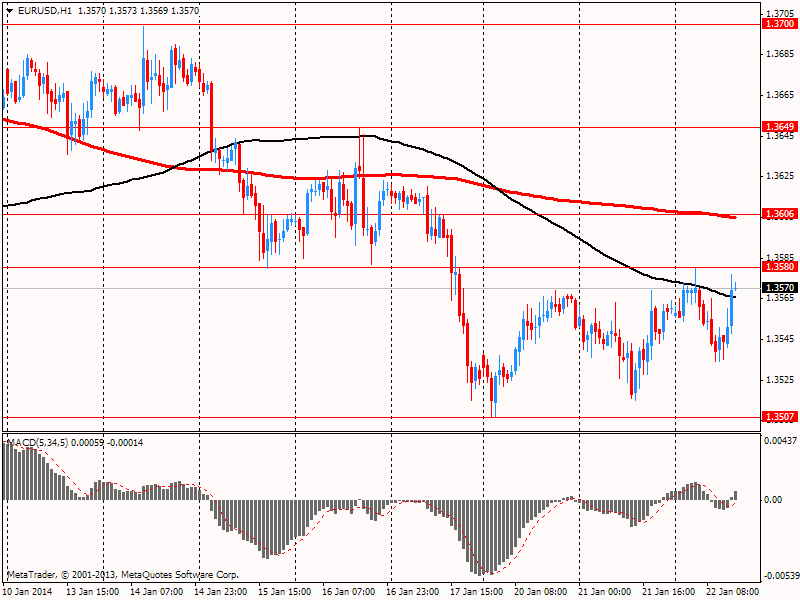The image size is (800, 600).
Task: Click the 1.3545 price scale value
Action: 781,339
